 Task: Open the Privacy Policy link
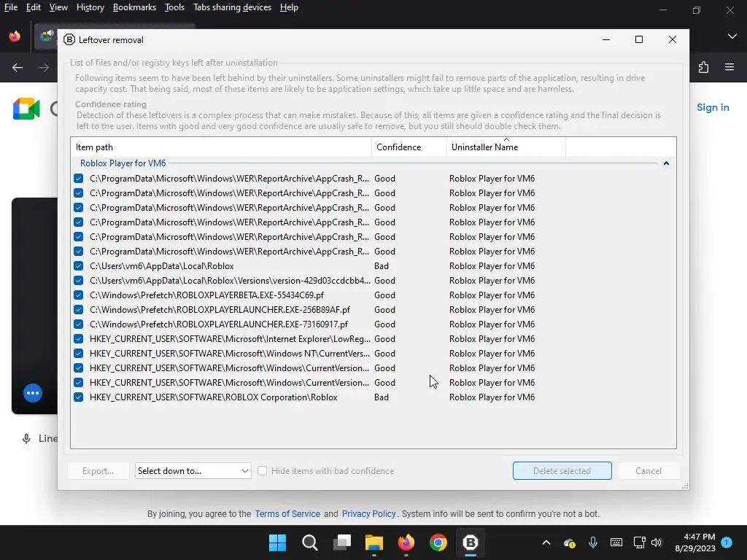pos(368,514)
